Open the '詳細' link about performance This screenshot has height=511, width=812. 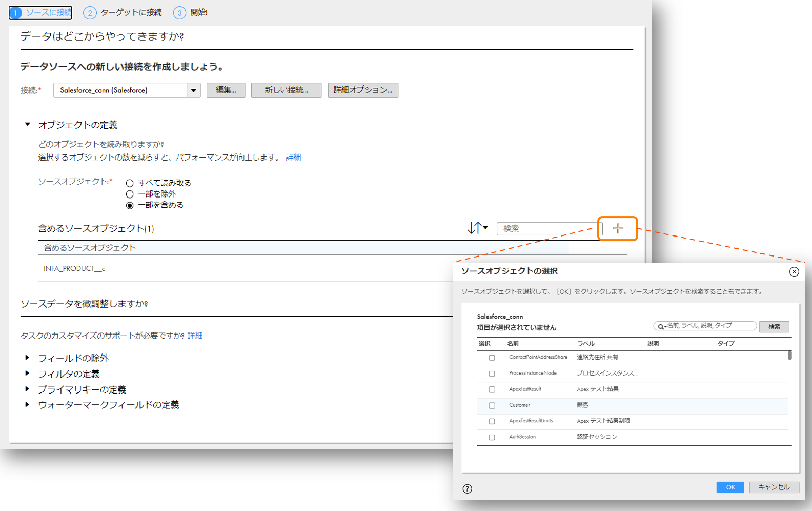293,157
